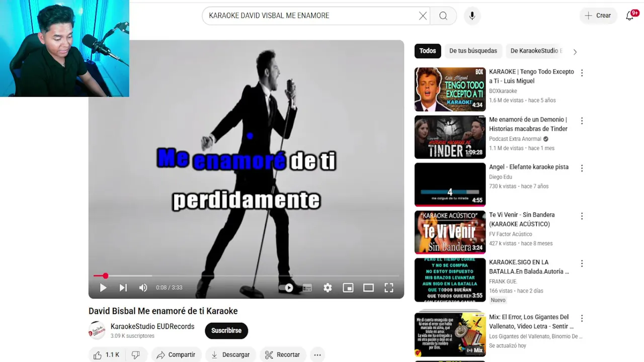Screen dimensions: 644x362
Task: Like the video
Action: pos(106,354)
